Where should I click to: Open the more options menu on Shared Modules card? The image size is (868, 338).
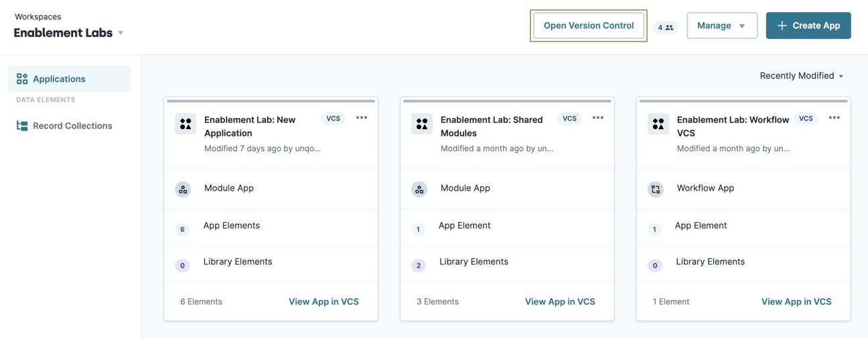598,118
